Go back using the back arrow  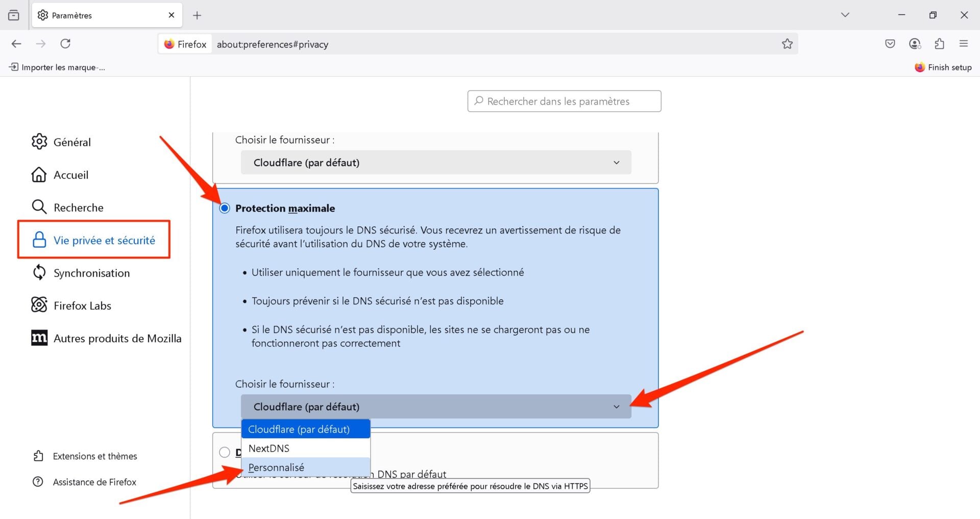(16, 44)
